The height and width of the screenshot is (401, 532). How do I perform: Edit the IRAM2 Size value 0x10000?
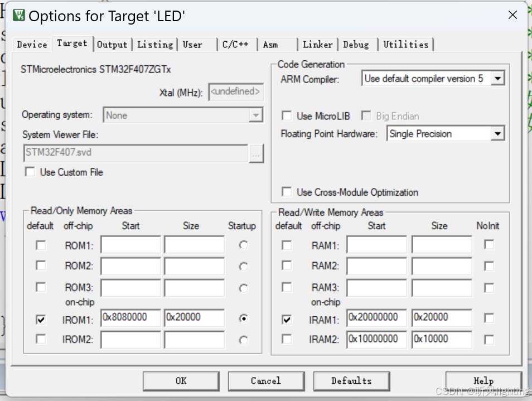coord(442,340)
